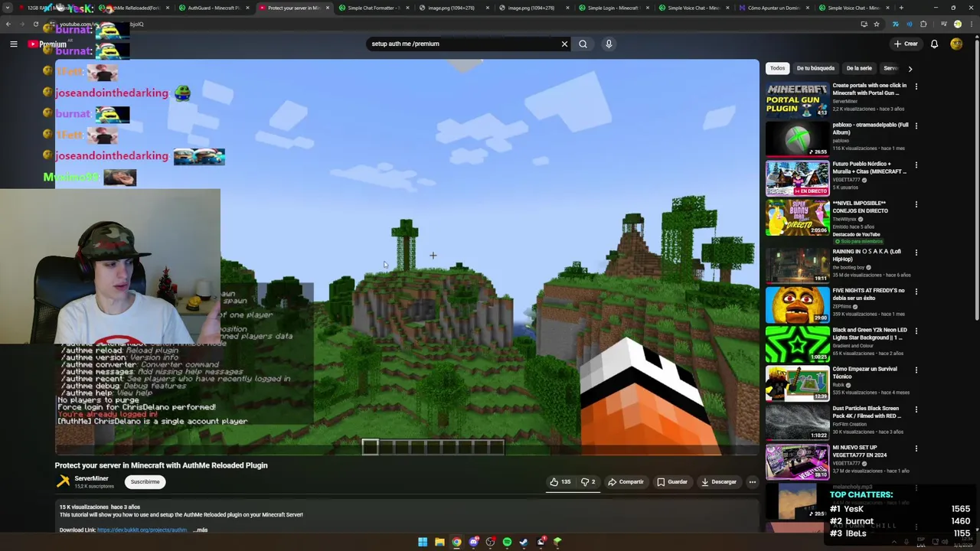Open options for Raining in Osaka video
The height and width of the screenshot is (551, 980).
[916, 252]
